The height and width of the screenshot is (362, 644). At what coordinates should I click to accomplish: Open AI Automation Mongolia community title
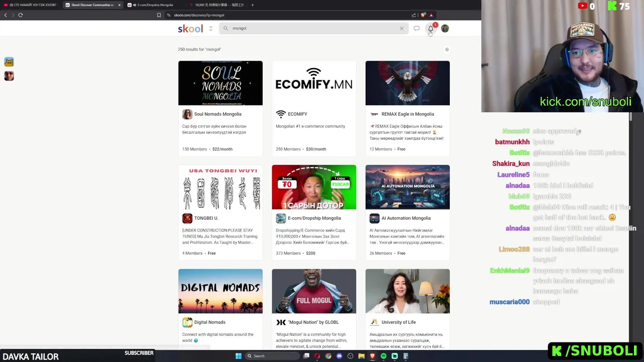pos(406,218)
